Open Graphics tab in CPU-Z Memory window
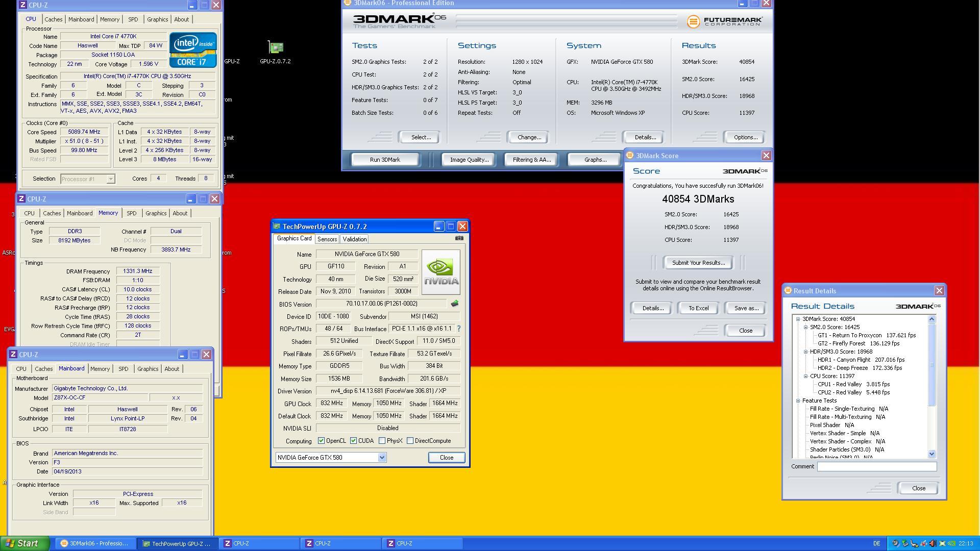Viewport: 980px width, 551px height. coord(156,213)
